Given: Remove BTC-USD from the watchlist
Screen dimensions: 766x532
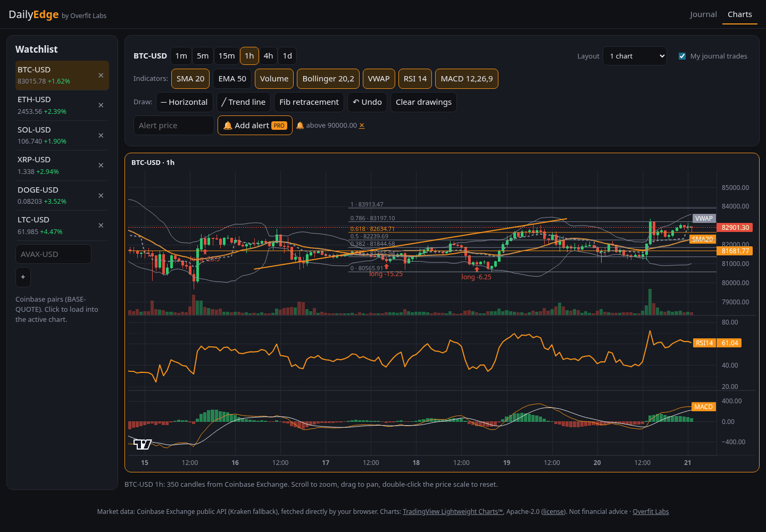Looking at the screenshot, I should tap(101, 76).
